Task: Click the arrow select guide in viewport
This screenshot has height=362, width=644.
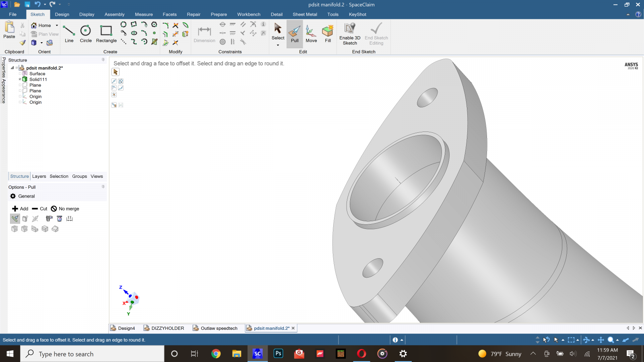Action: [116, 72]
